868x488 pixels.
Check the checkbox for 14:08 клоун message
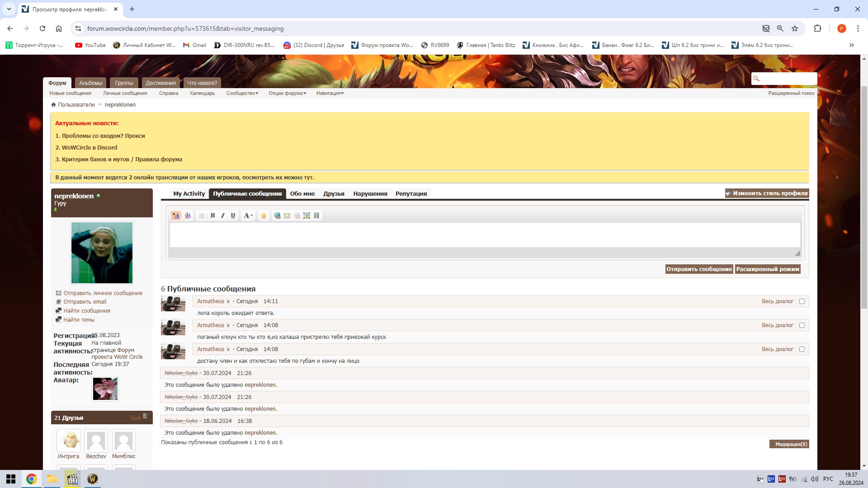802,325
